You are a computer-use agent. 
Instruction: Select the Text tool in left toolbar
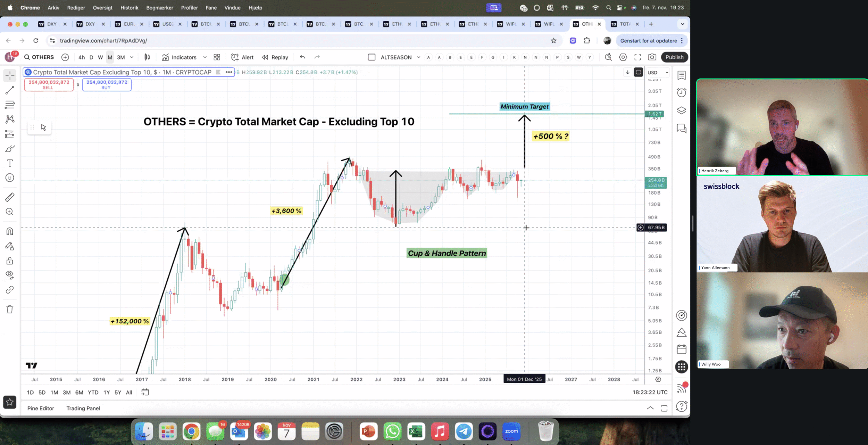coord(10,163)
